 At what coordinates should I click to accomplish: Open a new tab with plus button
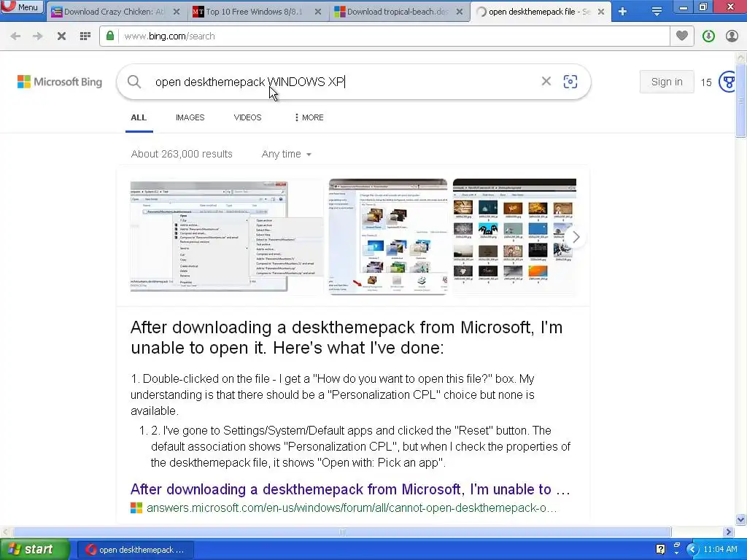[622, 12]
